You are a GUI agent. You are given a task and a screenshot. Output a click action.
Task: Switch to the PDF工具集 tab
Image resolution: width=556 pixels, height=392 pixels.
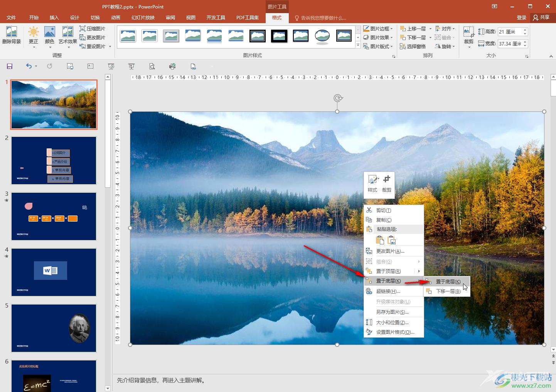(248, 18)
